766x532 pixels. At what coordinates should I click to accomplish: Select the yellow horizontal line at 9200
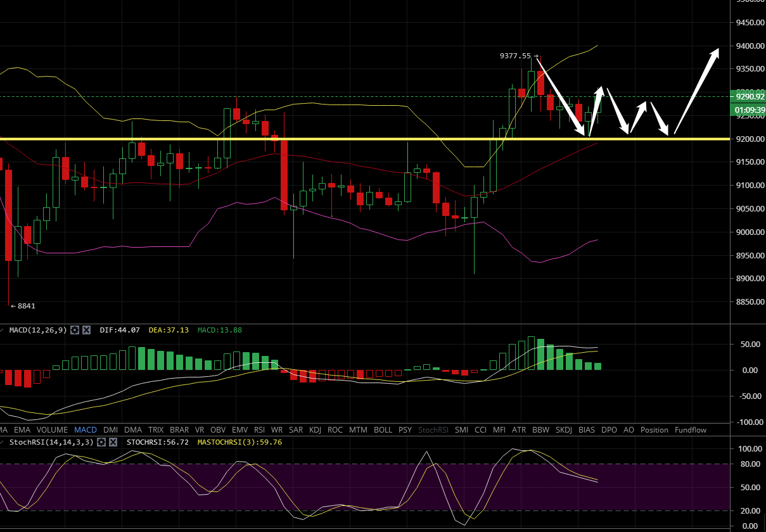(380, 139)
